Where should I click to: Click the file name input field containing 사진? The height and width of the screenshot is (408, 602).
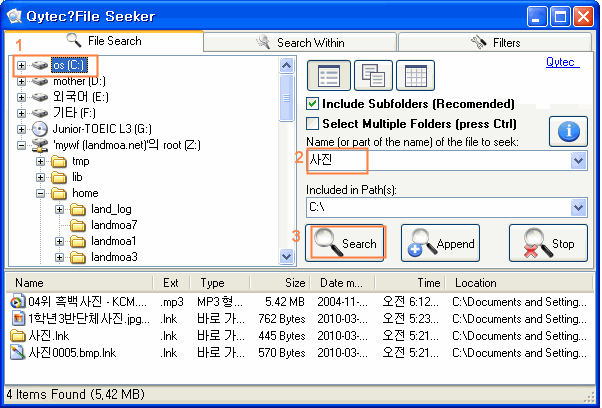tap(438, 160)
